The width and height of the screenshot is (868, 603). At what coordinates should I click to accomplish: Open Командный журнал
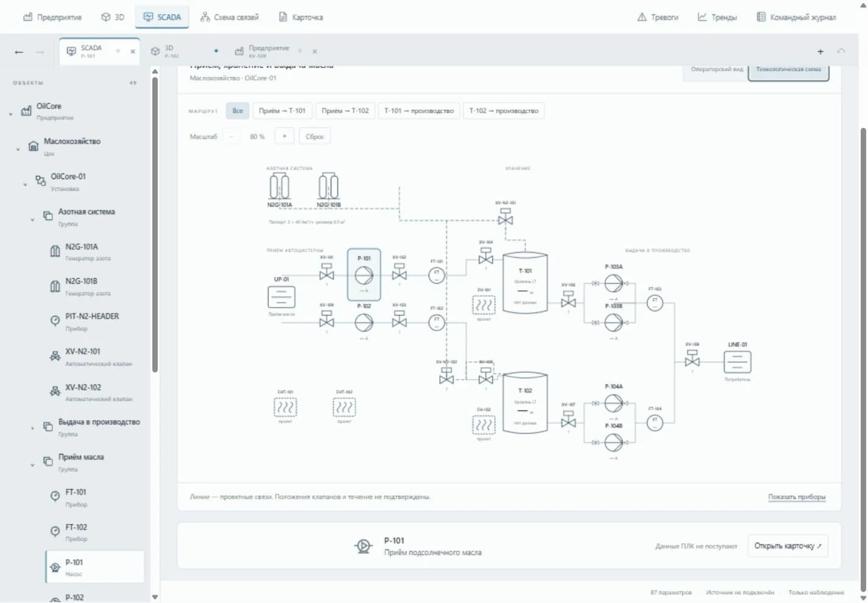[x=796, y=17]
